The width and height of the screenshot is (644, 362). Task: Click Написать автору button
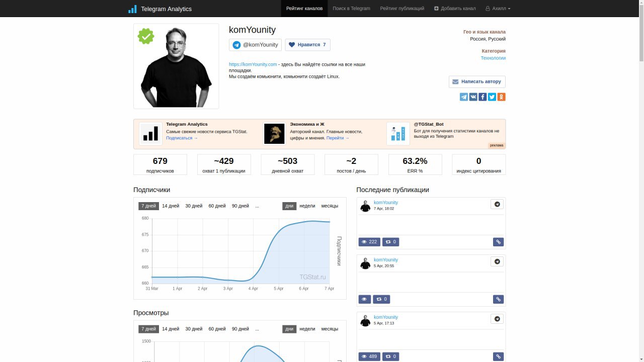click(x=477, y=81)
